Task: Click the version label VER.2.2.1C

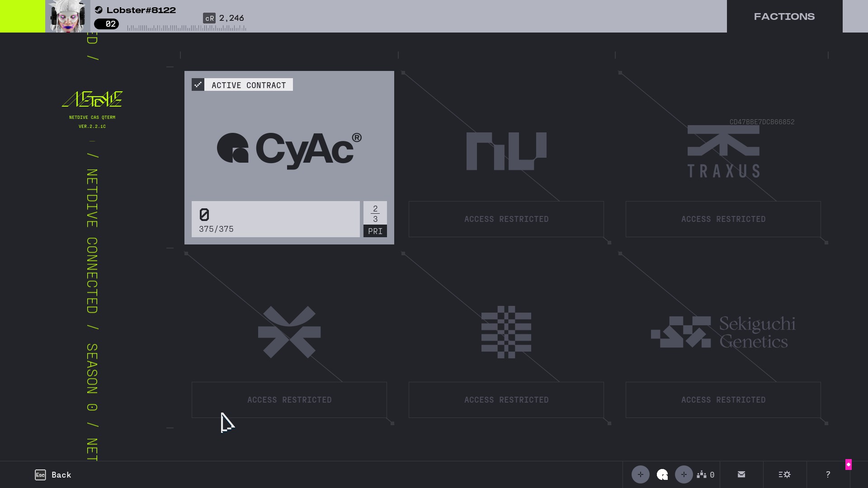Action: pos(92,127)
